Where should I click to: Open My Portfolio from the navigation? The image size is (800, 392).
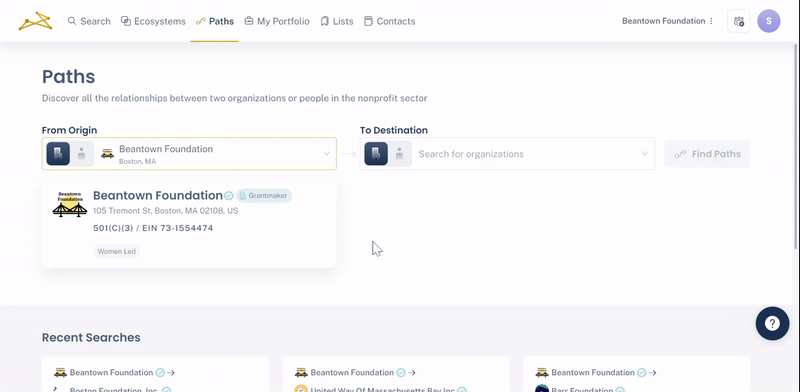tap(277, 21)
